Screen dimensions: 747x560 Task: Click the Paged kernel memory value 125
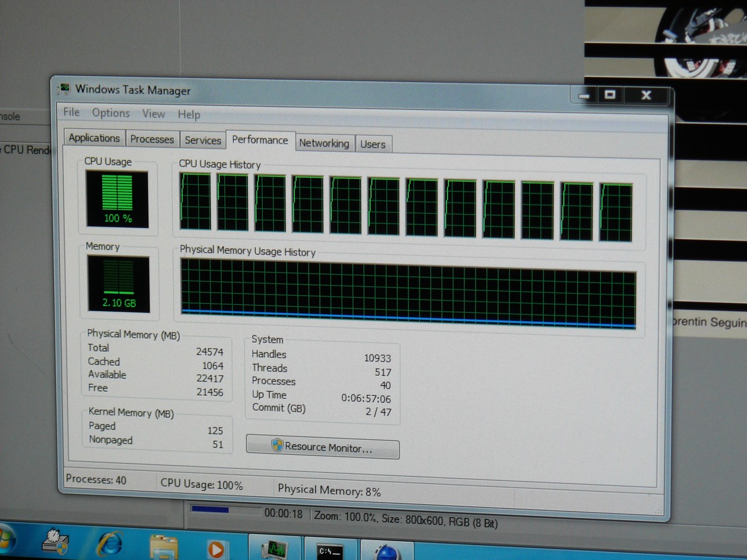(x=215, y=431)
